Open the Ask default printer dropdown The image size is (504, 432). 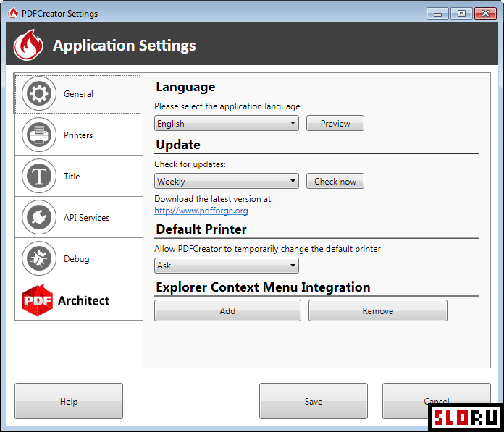click(227, 266)
